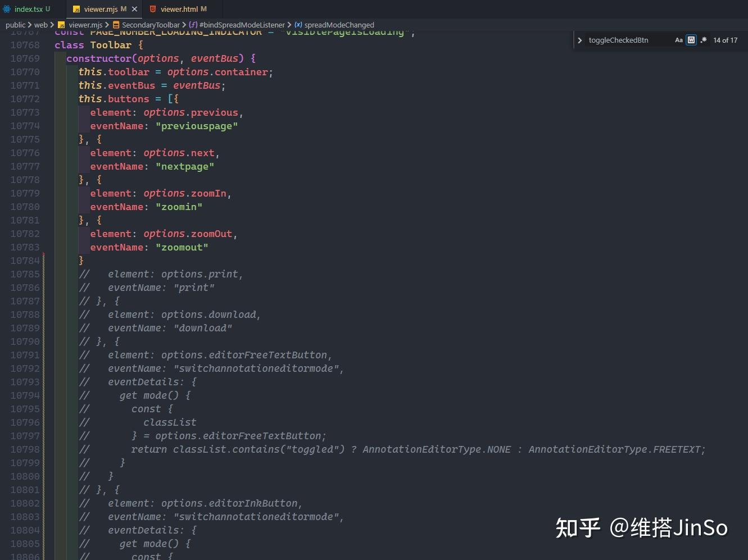Open the public breadcrumb dropdown
Viewport: 748px width, 560px height.
pos(16,25)
